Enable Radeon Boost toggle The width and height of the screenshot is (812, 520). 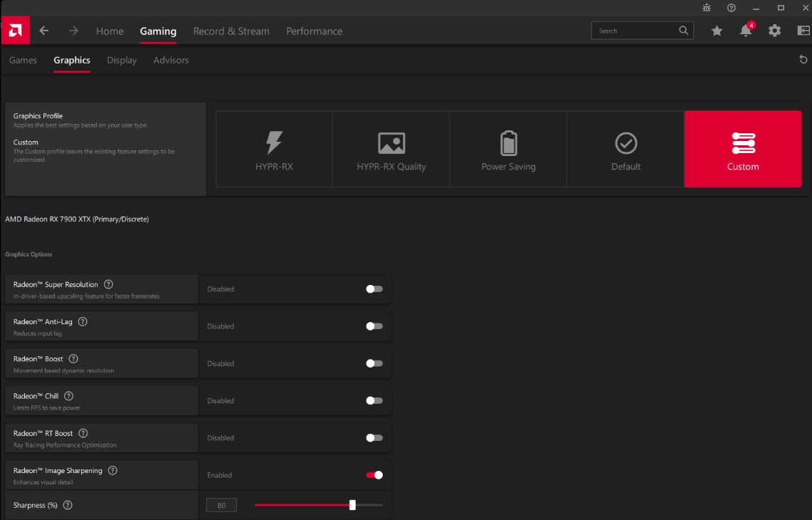pos(374,363)
